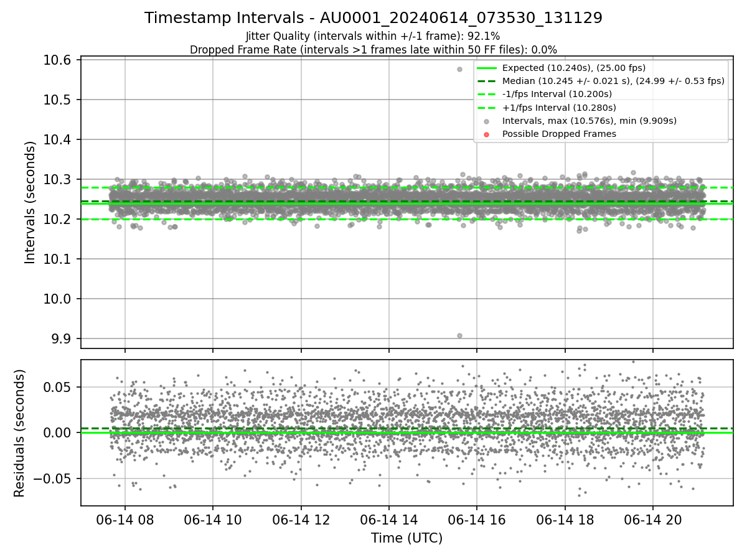Select legend entry '-1/fps Interval (10.200s)'

point(557,94)
